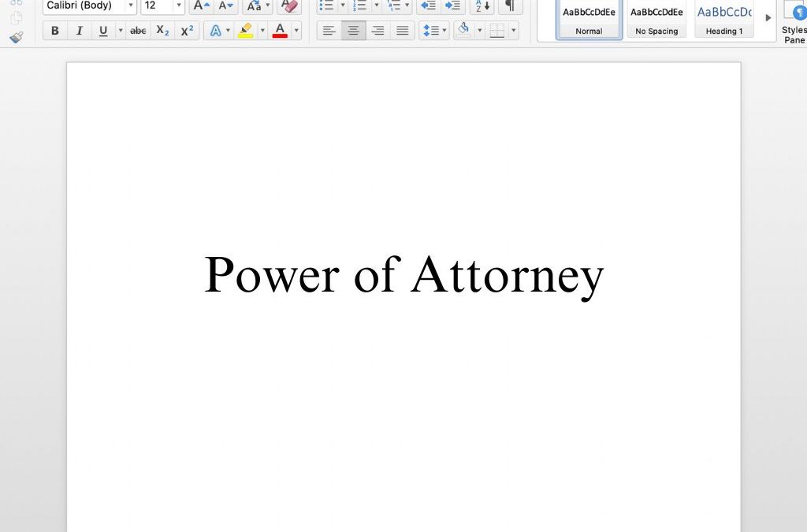Image resolution: width=807 pixels, height=532 pixels.
Task: Apply paragraph shading paint bucket
Action: pos(463,31)
